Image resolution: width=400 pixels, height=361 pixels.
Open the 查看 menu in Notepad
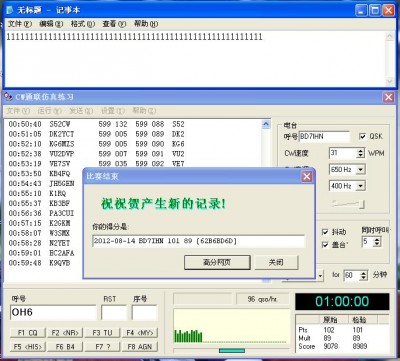tap(114, 24)
